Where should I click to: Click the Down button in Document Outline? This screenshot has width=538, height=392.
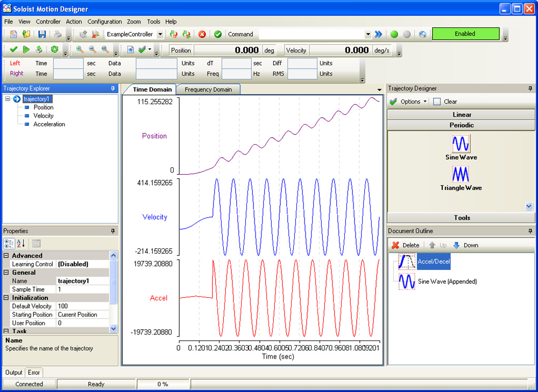tap(465, 245)
